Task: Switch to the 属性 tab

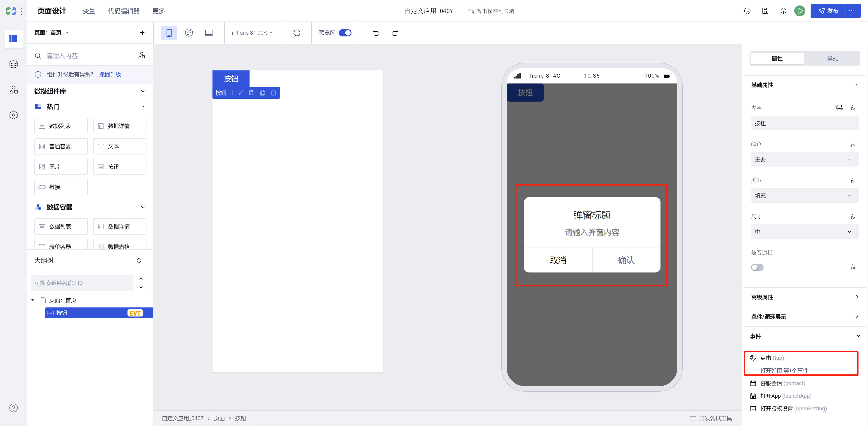Action: [x=777, y=58]
